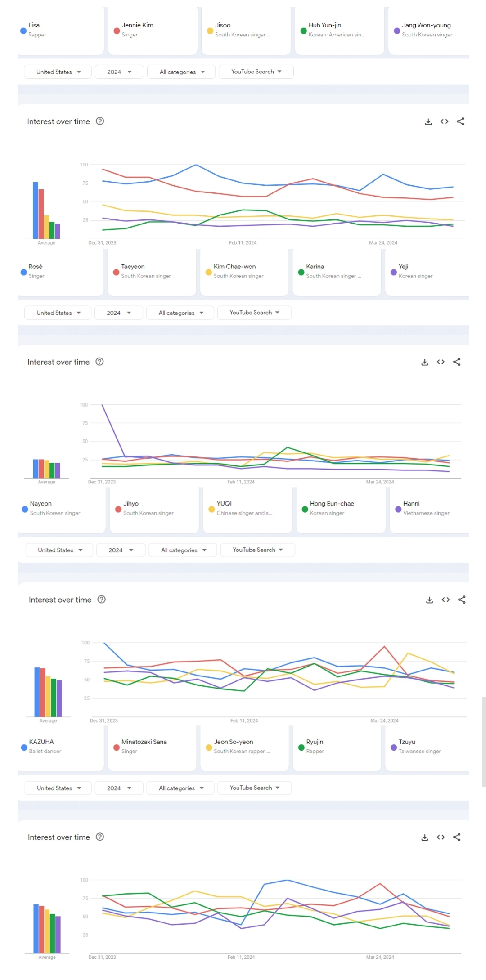Download the Rosé and Taeyeon chart data

(x=424, y=362)
